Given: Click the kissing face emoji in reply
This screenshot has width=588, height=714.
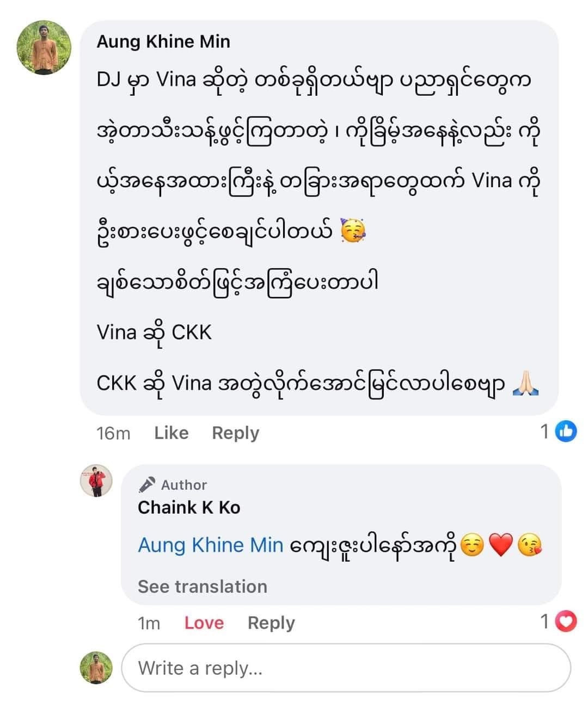Looking at the screenshot, I should [530, 545].
